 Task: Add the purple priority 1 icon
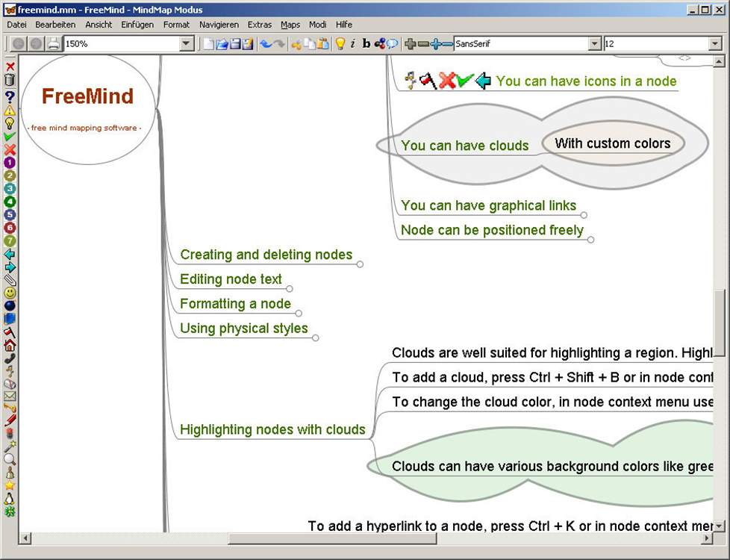click(10, 163)
